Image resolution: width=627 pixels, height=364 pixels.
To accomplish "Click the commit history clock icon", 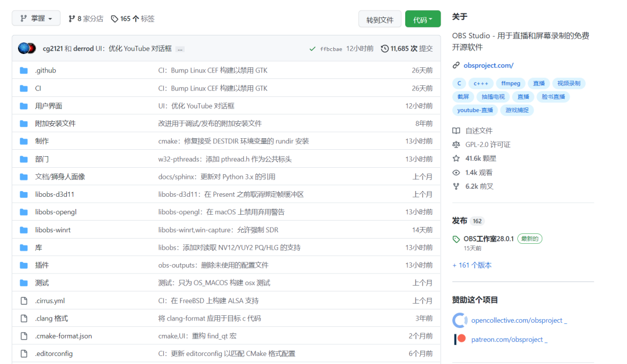I will (x=385, y=48).
